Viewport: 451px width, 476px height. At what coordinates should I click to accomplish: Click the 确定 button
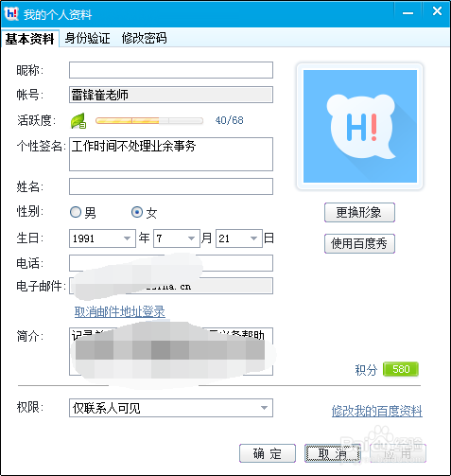click(x=268, y=453)
